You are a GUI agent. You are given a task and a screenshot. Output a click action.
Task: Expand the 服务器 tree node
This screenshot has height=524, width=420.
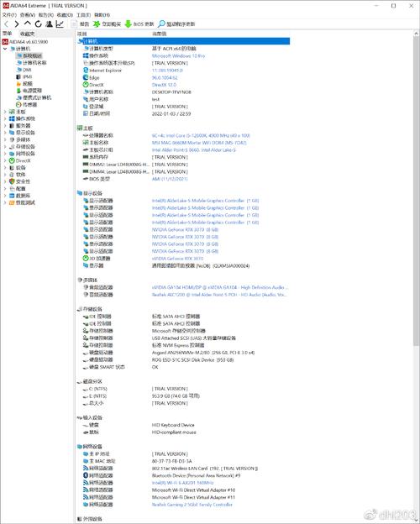(x=5, y=126)
